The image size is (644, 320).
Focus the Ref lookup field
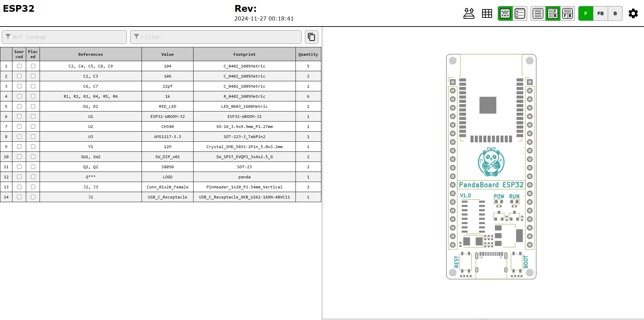pyautogui.click(x=64, y=37)
